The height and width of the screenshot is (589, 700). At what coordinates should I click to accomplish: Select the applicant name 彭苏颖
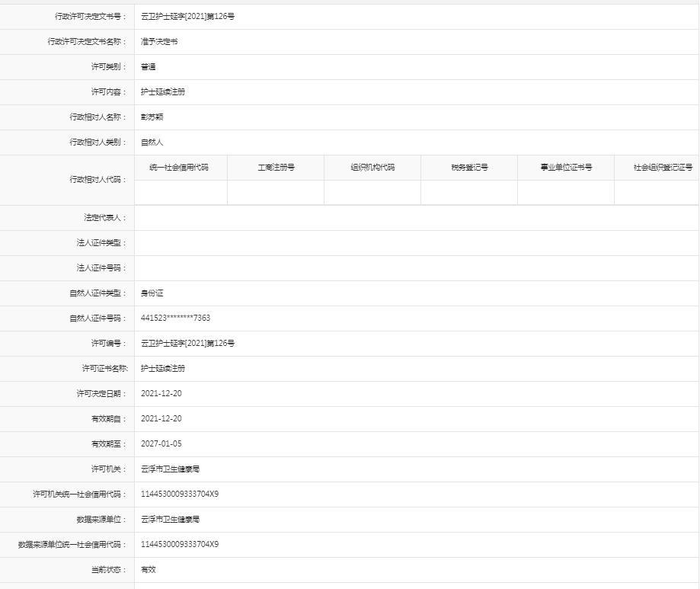coord(152,117)
